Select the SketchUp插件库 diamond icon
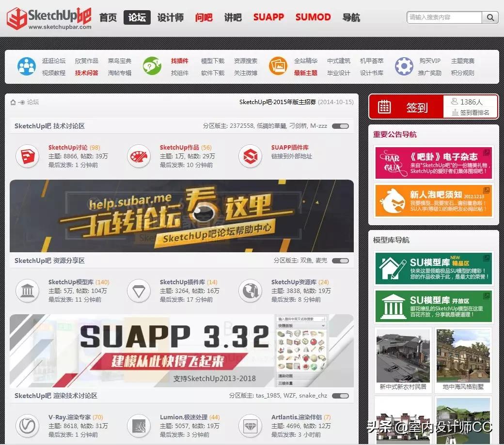The width and height of the screenshot is (504, 445). tap(139, 292)
